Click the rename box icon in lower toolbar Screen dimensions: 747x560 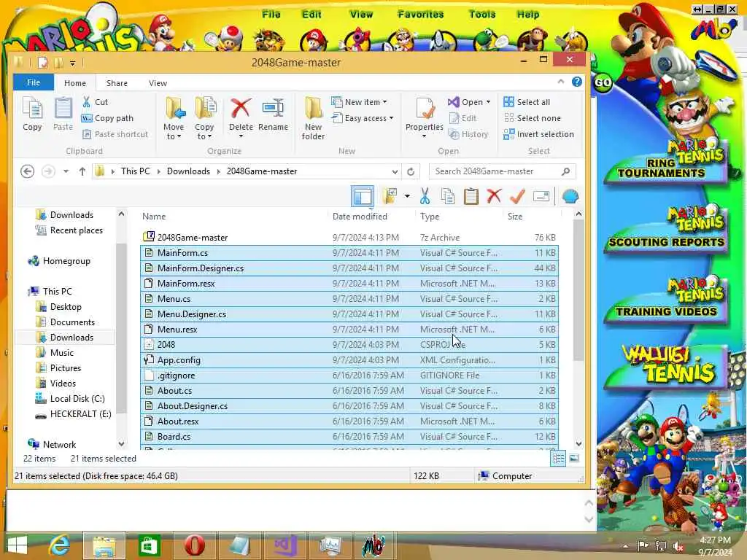coord(541,196)
